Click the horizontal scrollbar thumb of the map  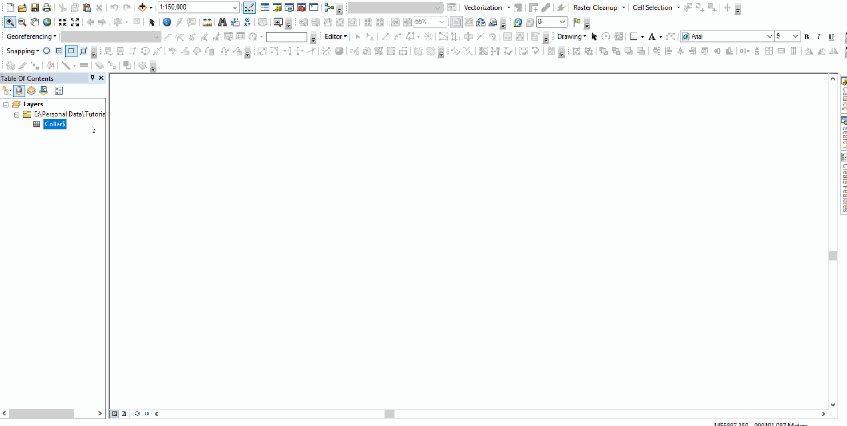pyautogui.click(x=389, y=414)
